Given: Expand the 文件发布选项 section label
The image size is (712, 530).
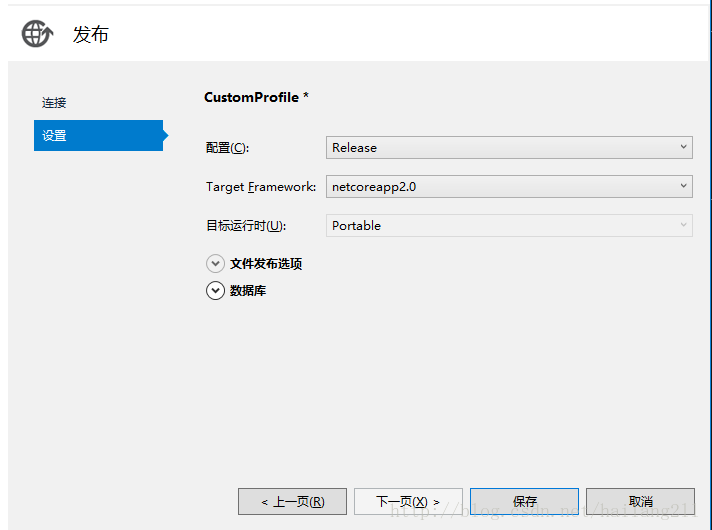Looking at the screenshot, I should [266, 264].
